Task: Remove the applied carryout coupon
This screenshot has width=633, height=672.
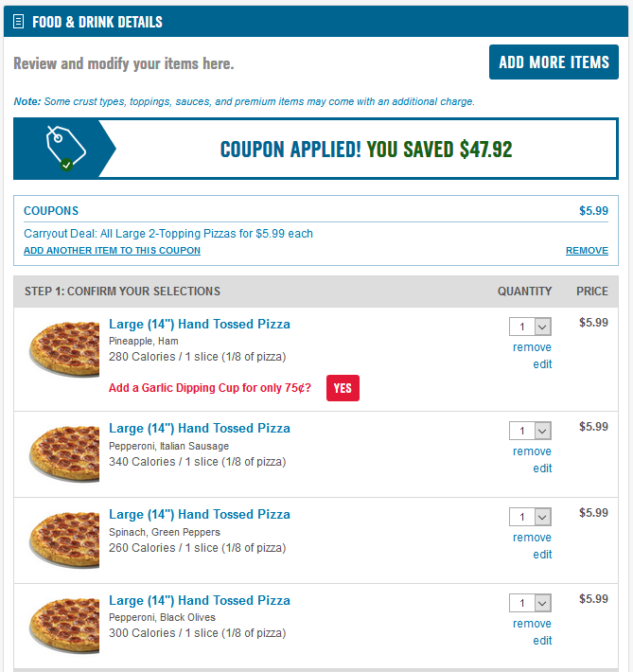Action: tap(587, 251)
